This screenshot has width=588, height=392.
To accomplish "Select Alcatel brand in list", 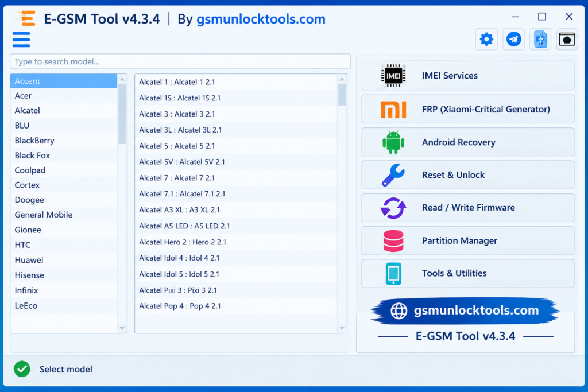I will pos(63,111).
